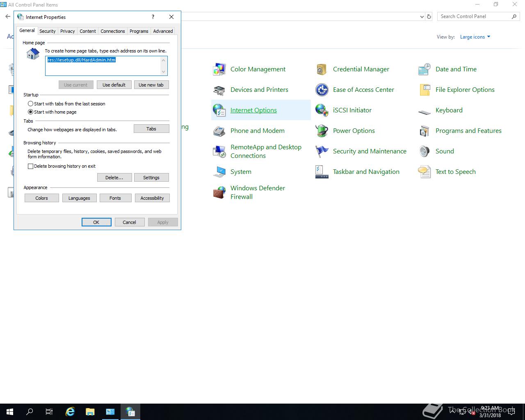The image size is (525, 420).
Task: Open Text to Speech icon
Action: point(425,172)
